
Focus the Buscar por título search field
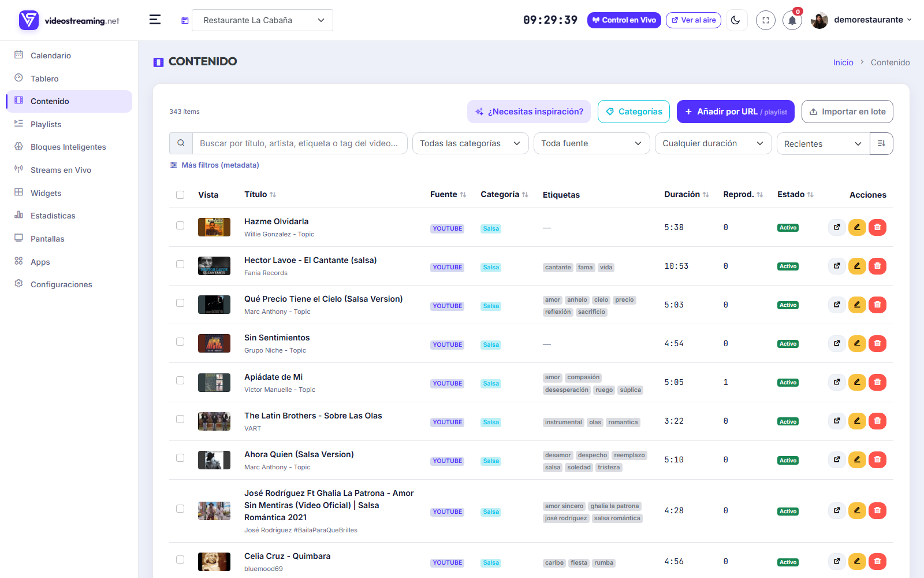click(x=300, y=143)
